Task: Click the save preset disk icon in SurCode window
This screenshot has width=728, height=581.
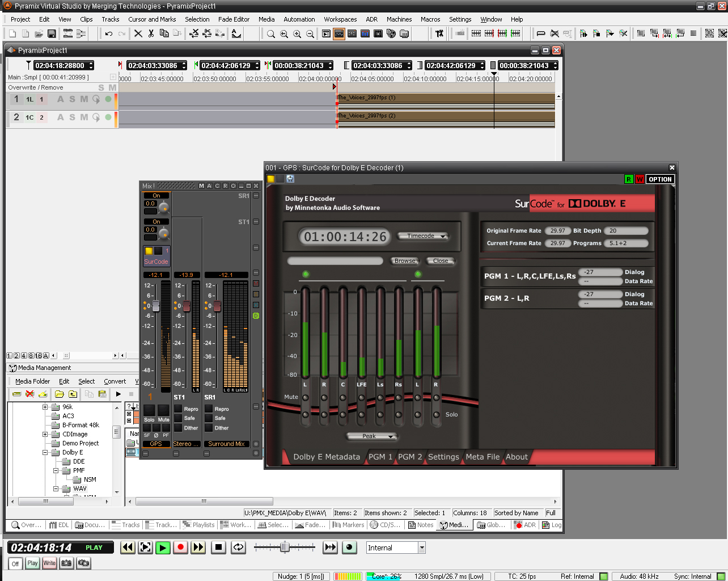Action: [x=290, y=179]
